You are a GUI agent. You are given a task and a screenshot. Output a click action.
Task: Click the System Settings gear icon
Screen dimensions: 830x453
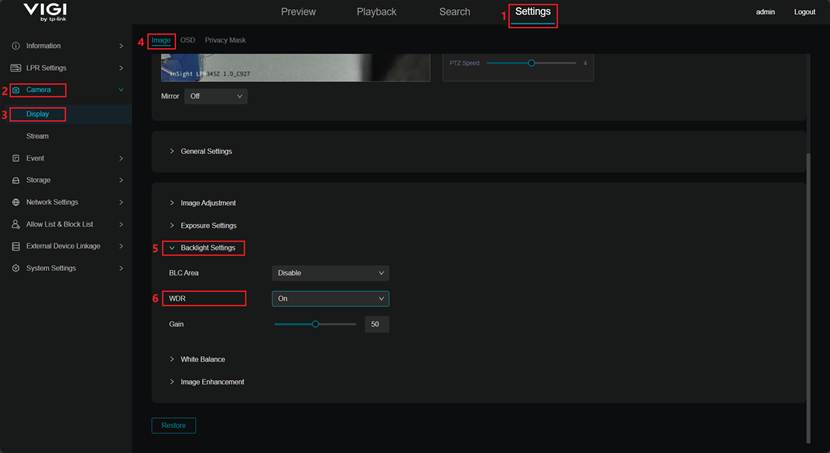click(16, 268)
